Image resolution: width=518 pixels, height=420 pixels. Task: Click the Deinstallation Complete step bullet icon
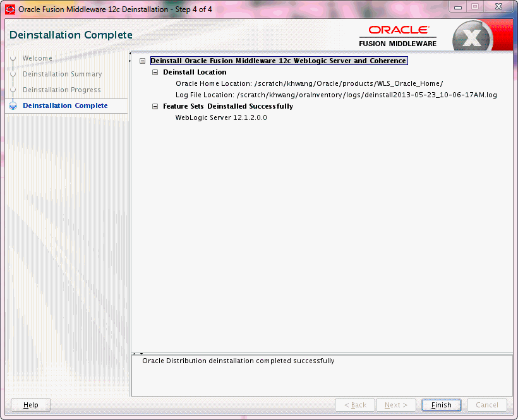point(13,105)
